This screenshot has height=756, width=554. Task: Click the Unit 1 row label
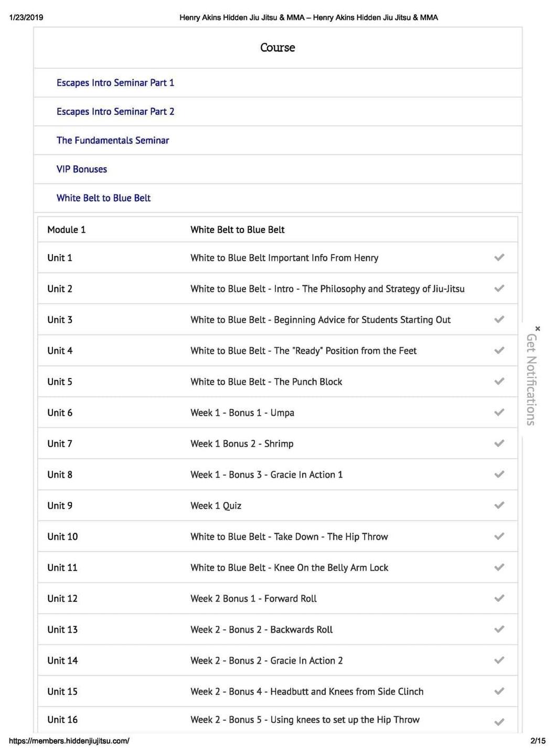60,258
